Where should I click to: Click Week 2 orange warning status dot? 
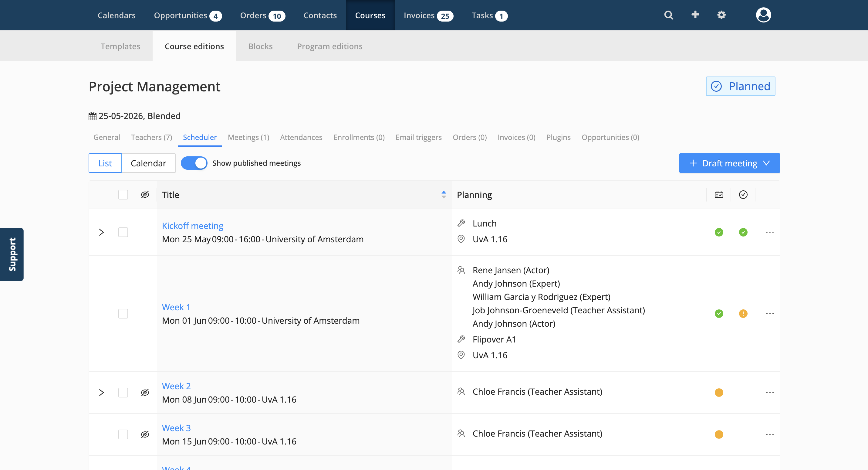[x=719, y=393]
